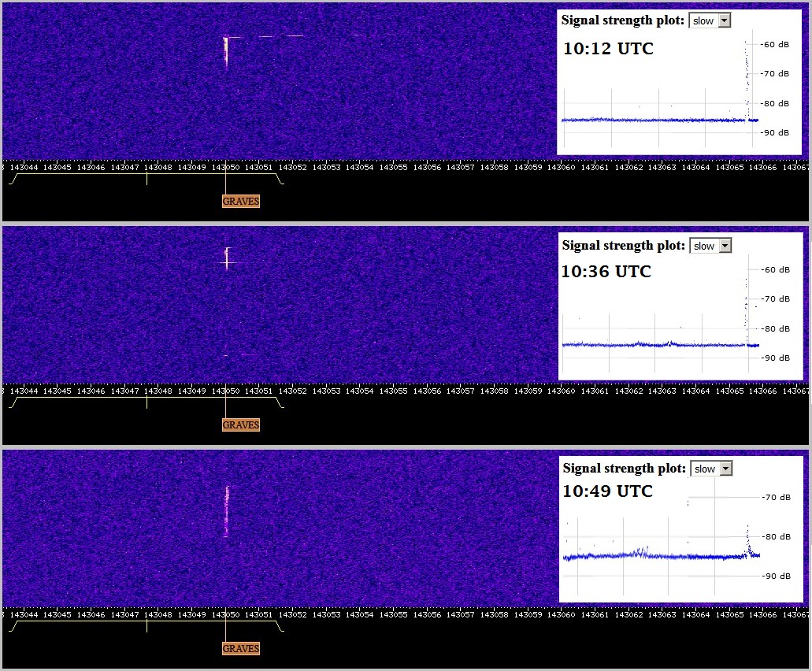Click 'Signal strength plot:' label in the 10:12 UTC panel
Image resolution: width=812 pixels, height=671 pixels.
pyautogui.click(x=622, y=20)
